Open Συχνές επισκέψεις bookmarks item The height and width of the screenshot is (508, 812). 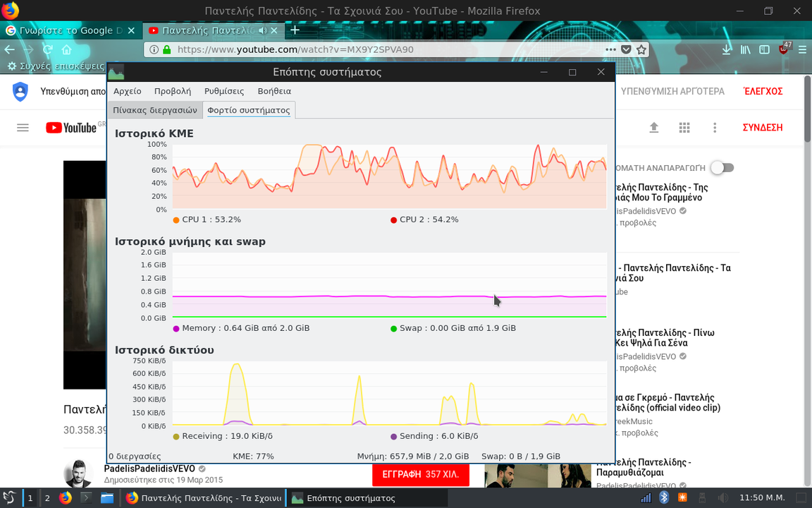point(56,66)
